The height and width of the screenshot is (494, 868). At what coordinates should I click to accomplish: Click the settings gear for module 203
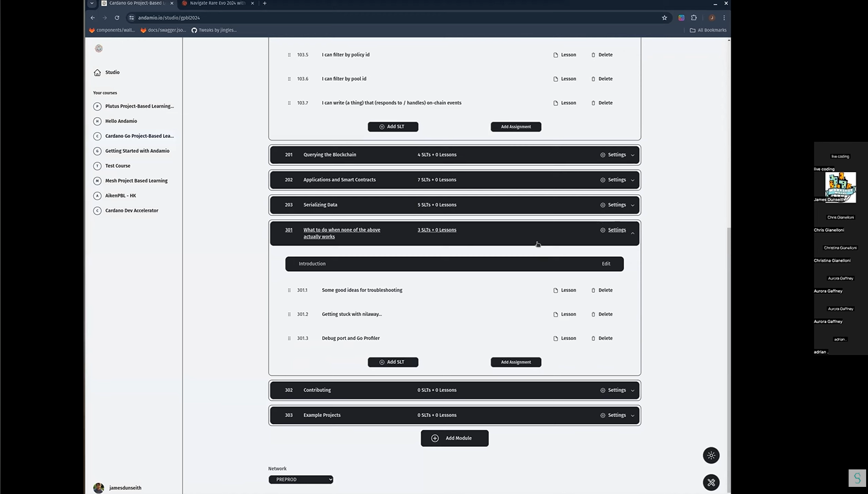pyautogui.click(x=603, y=205)
